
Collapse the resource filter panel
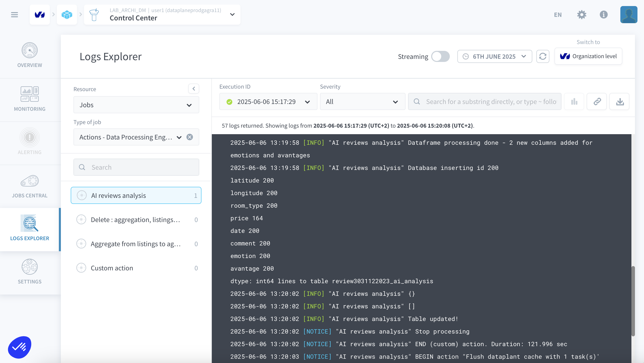[194, 89]
